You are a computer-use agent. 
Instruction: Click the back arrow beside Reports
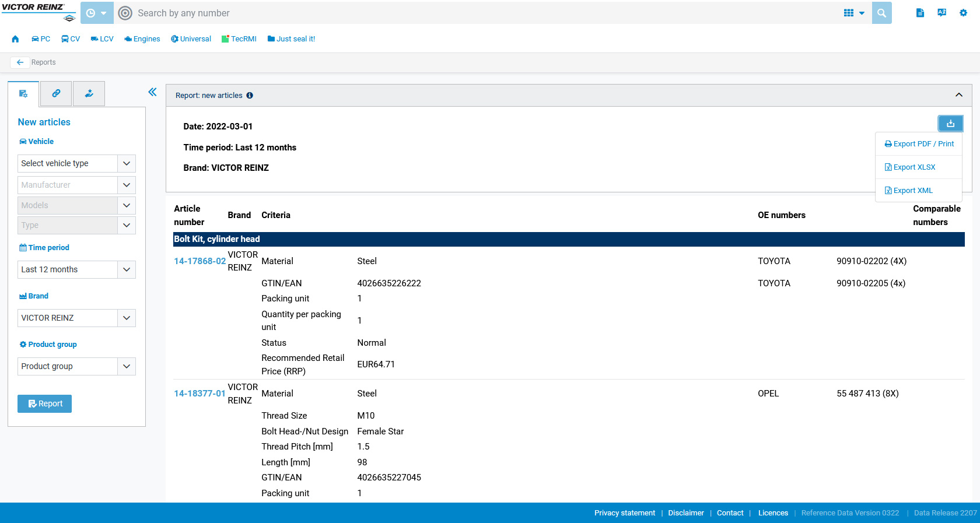(20, 62)
